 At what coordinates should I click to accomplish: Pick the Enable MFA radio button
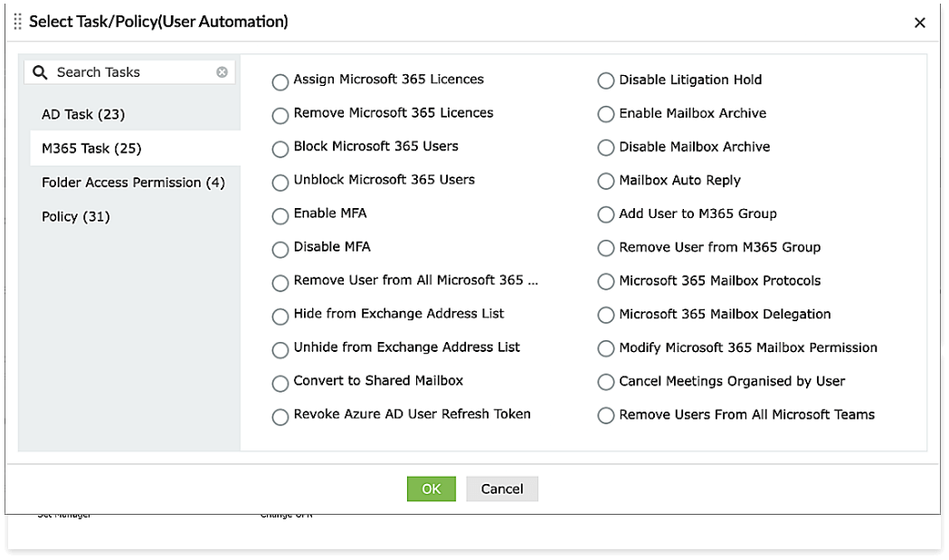(x=280, y=216)
